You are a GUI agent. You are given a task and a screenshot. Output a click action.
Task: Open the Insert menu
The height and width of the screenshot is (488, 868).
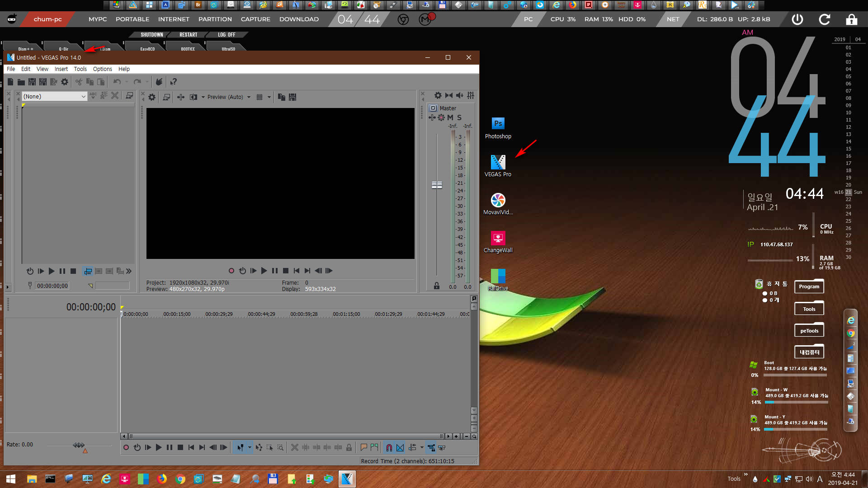pyautogui.click(x=61, y=69)
